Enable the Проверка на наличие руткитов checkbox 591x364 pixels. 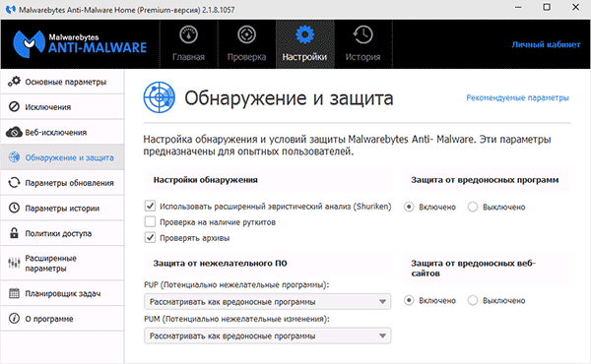tap(150, 221)
